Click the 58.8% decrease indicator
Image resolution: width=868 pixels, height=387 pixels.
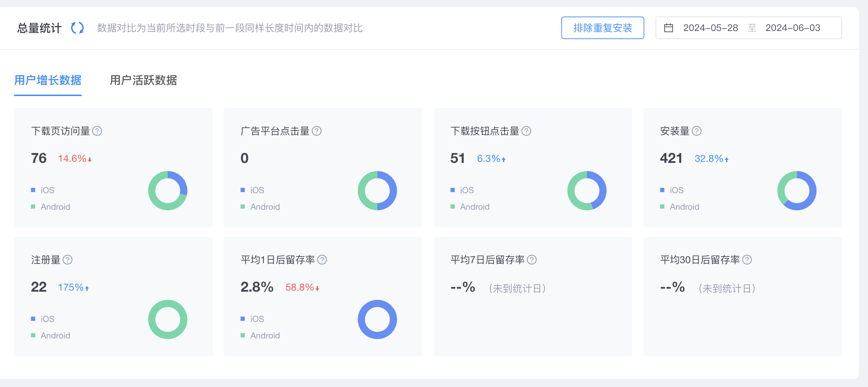click(302, 287)
